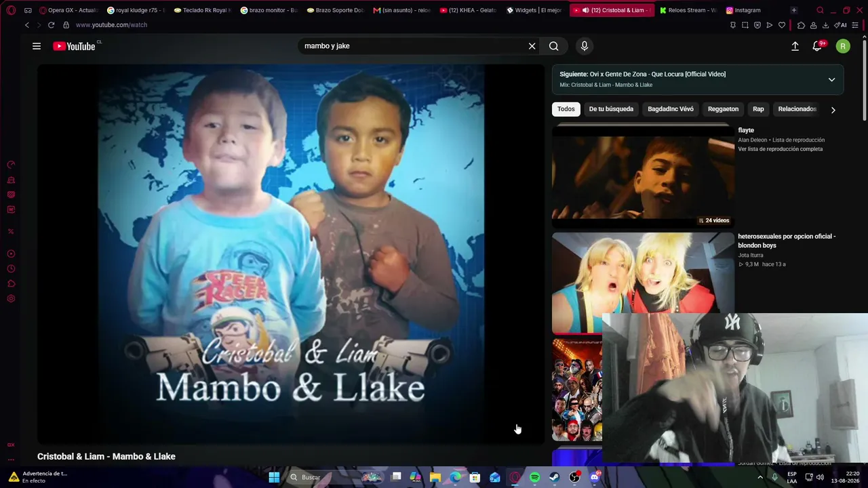This screenshot has width=868, height=488.
Task: Open the Opera heart bookmarks icon
Action: [x=782, y=25]
